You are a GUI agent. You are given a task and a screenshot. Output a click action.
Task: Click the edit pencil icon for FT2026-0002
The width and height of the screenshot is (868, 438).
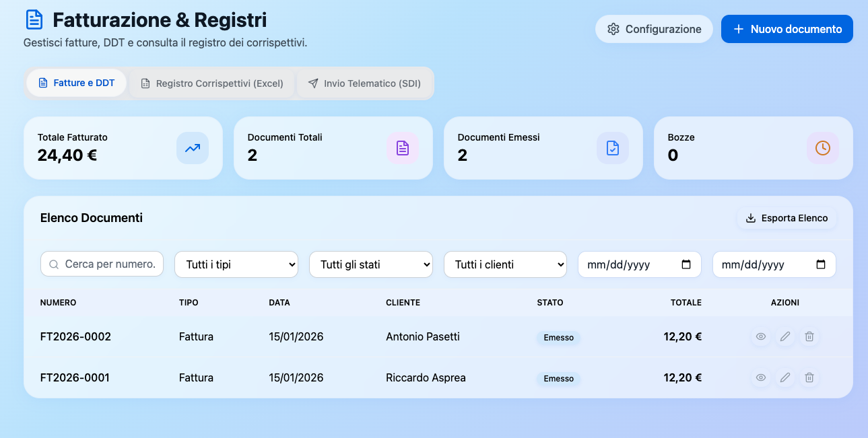[x=785, y=336]
